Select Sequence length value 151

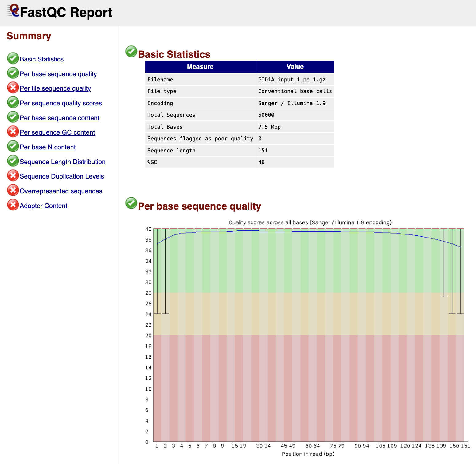coord(263,151)
